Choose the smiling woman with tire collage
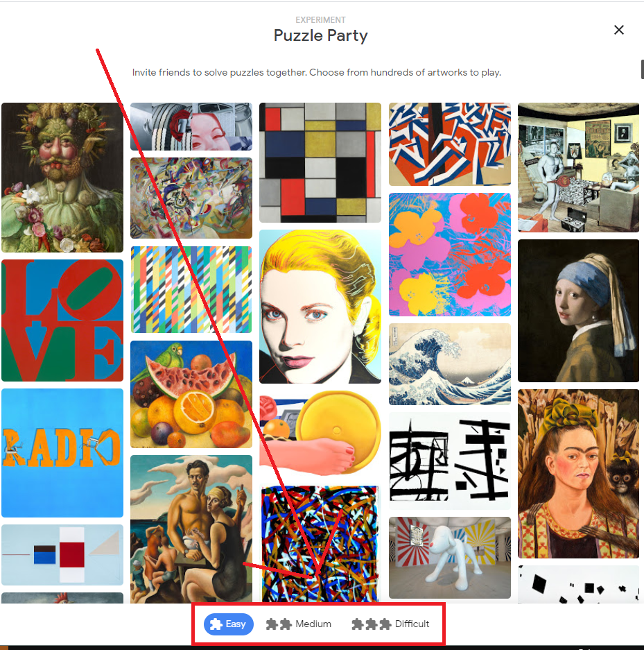The image size is (644, 650). pos(191,126)
